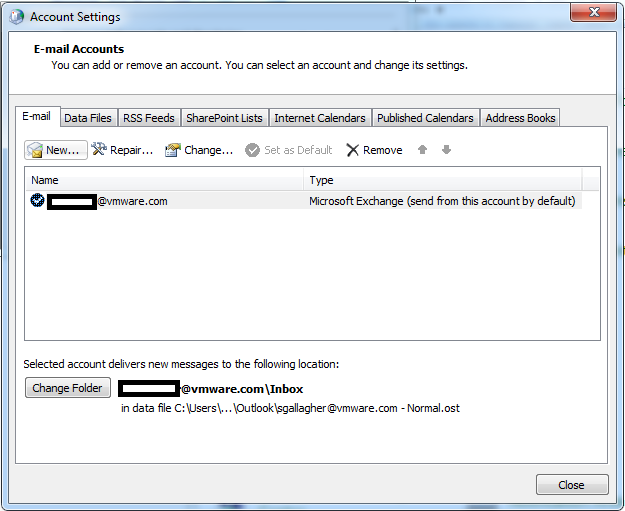Move account down with the down arrow
The image size is (625, 511).
(x=446, y=150)
